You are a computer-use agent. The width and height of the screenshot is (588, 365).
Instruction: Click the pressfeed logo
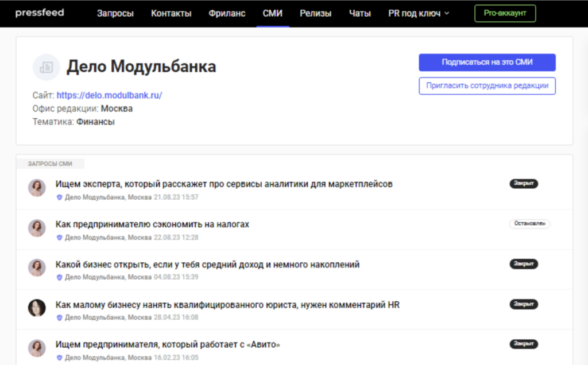coord(40,13)
